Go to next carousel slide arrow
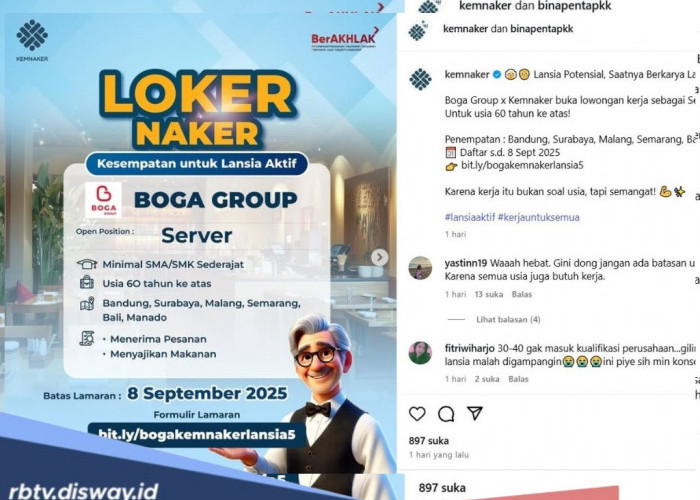 coord(379,257)
